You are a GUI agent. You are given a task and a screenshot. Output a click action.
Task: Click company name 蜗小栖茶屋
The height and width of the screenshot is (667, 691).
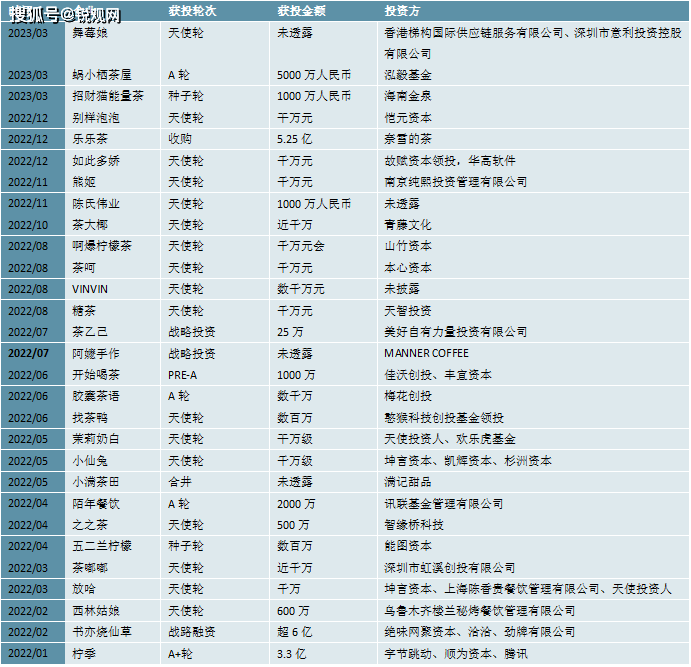pos(102,75)
